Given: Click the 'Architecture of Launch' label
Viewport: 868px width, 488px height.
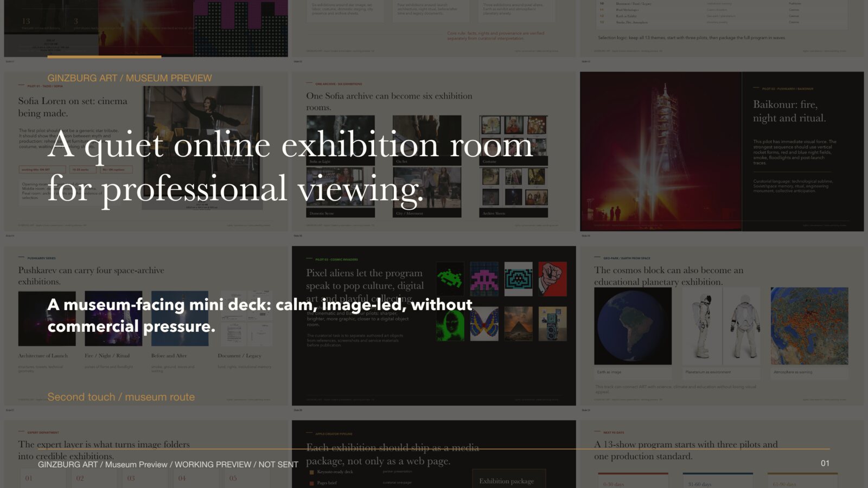Looking at the screenshot, I should coord(43,356).
